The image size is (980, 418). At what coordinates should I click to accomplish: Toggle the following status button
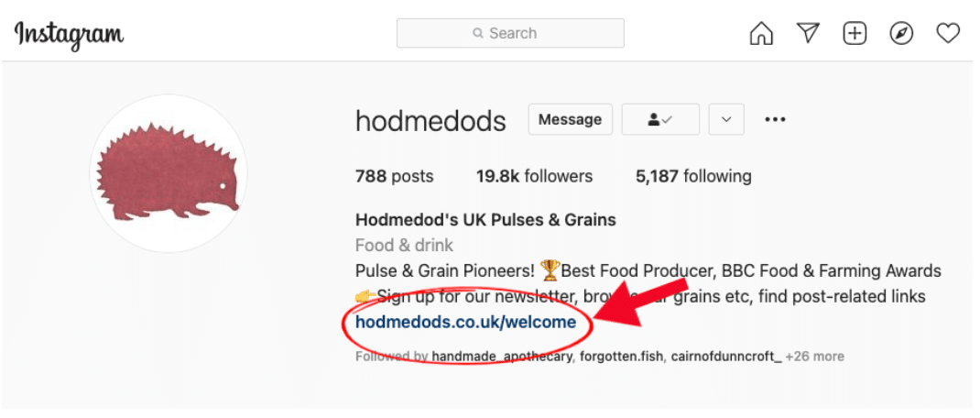coord(660,119)
